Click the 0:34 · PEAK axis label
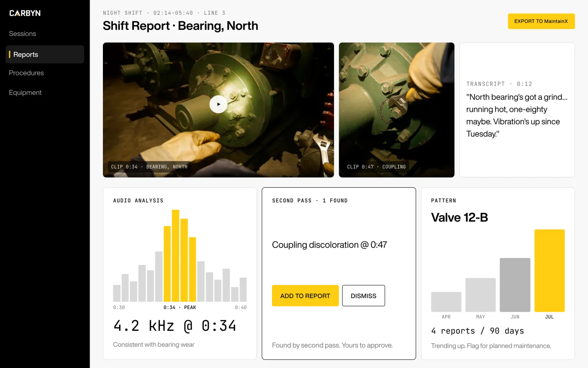 point(180,307)
